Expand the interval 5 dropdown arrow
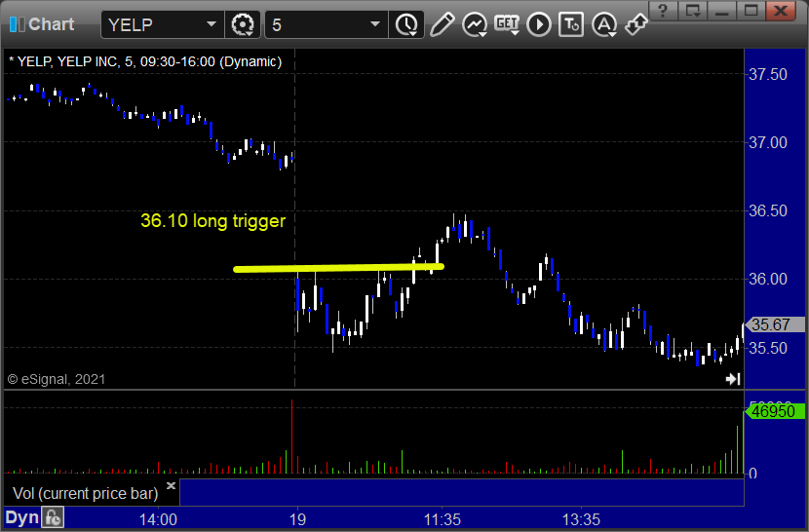This screenshot has width=809, height=532. [x=375, y=23]
